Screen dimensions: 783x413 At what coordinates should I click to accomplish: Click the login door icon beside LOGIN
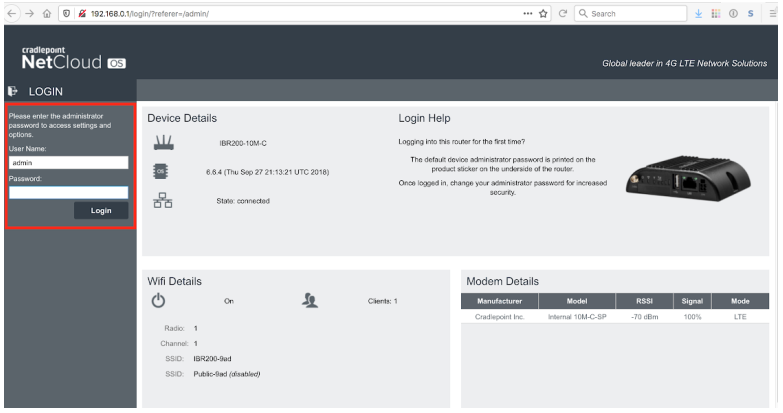[x=13, y=90]
